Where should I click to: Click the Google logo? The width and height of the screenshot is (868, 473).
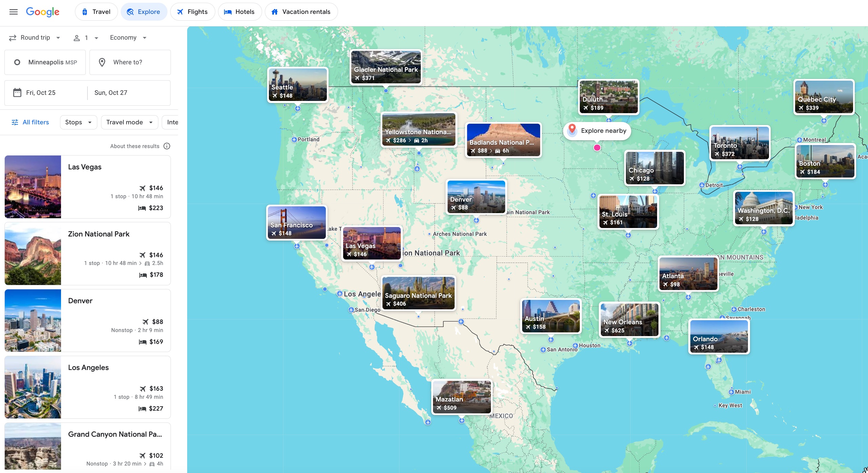click(43, 12)
